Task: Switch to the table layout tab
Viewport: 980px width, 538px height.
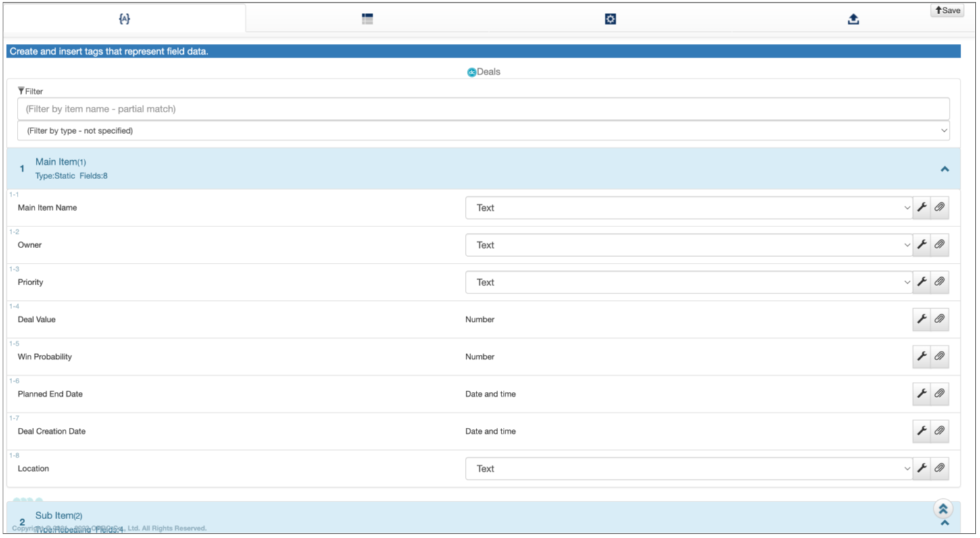Action: [367, 19]
